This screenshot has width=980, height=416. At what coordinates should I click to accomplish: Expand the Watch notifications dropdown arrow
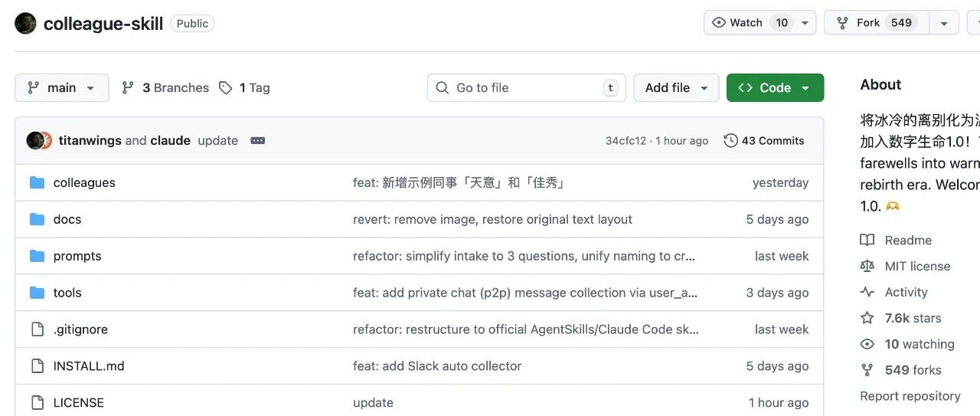[805, 23]
